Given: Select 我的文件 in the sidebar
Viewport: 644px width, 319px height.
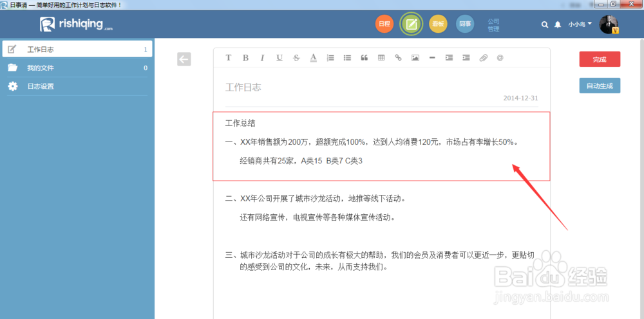Looking at the screenshot, I should click(77, 68).
